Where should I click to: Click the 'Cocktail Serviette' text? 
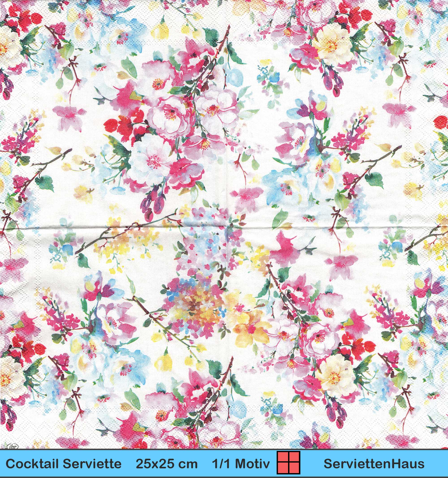click(x=63, y=464)
